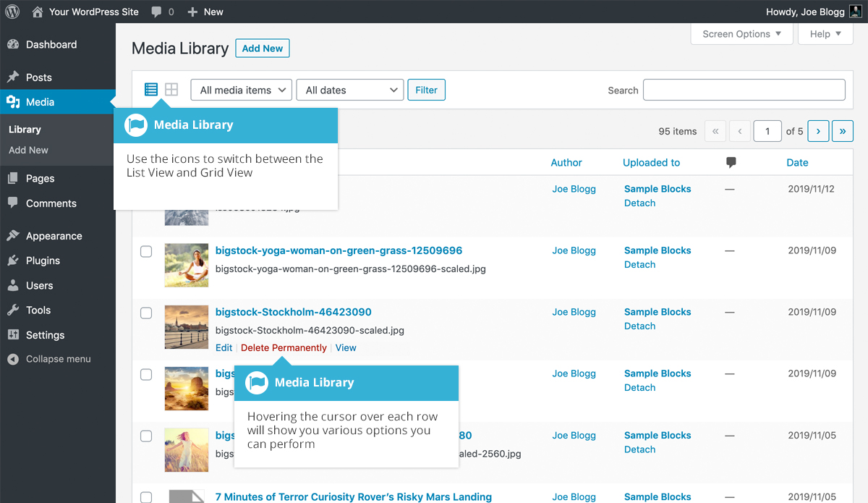The height and width of the screenshot is (503, 868).
Task: Open Sample Blocks link in Stockholm row
Action: [x=658, y=313]
